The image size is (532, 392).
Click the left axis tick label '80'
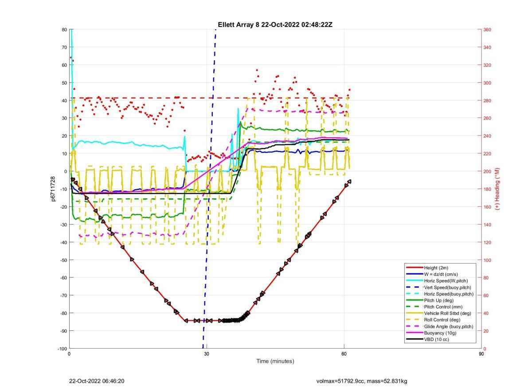click(64, 30)
